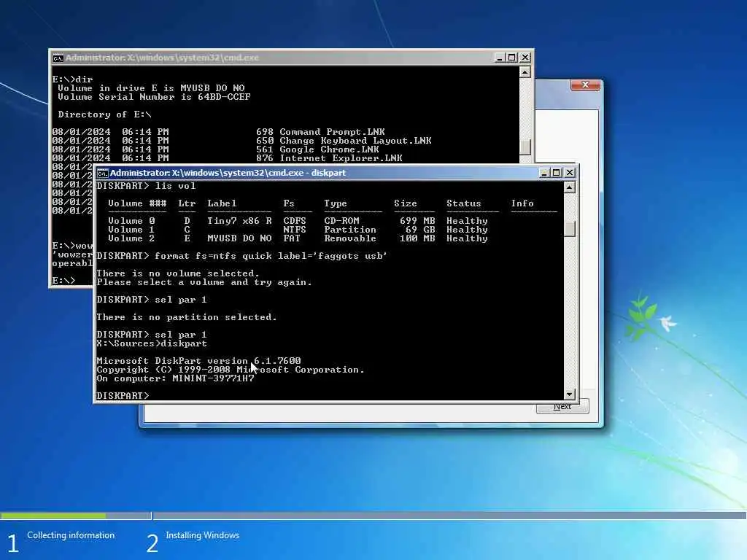Click 'Collecting information' step label
This screenshot has height=560, width=747.
coord(71,535)
